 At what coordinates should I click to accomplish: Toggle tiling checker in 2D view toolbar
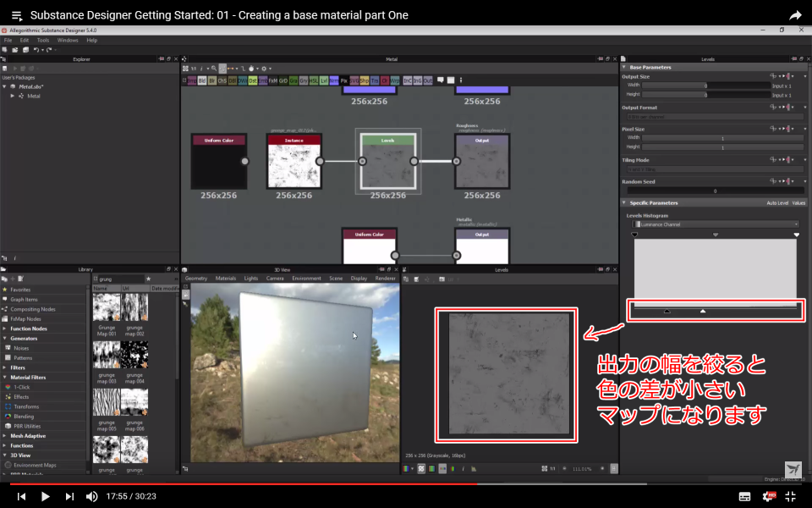[x=421, y=468]
